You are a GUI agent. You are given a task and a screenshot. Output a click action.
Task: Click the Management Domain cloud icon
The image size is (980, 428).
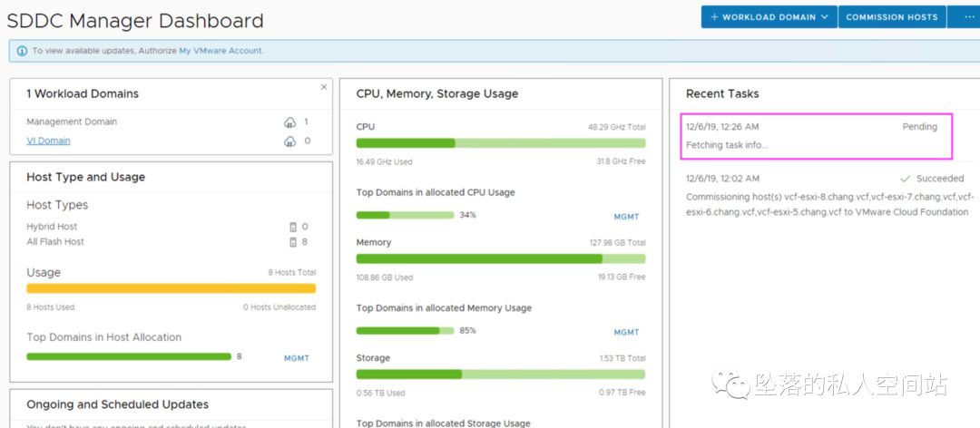click(289, 122)
